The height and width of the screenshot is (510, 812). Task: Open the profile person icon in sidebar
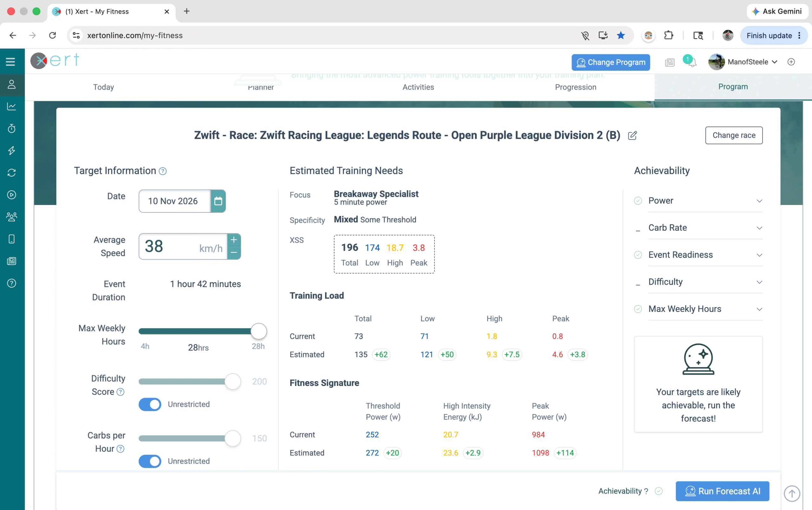[x=12, y=84]
